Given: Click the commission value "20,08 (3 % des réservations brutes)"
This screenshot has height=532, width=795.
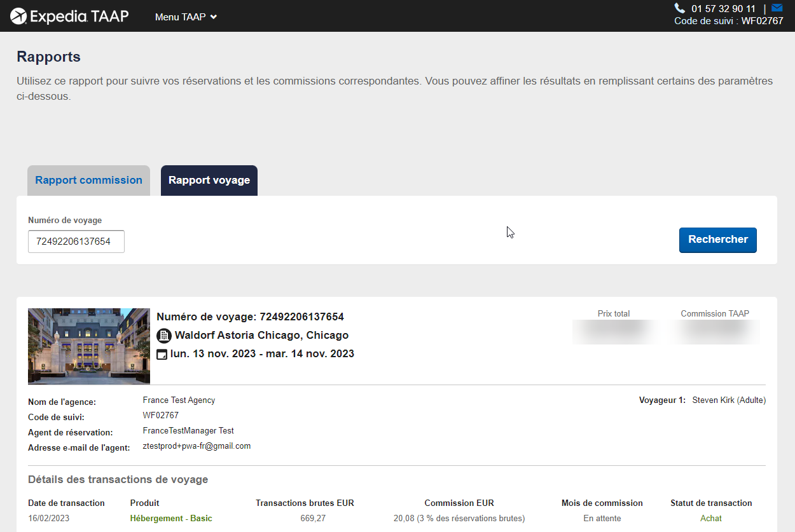Looking at the screenshot, I should click(459, 519).
